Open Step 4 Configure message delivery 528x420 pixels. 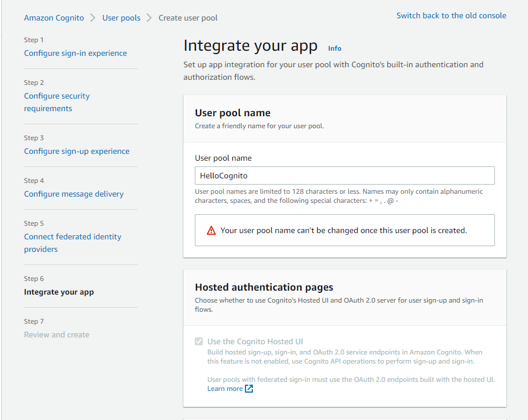tap(73, 194)
